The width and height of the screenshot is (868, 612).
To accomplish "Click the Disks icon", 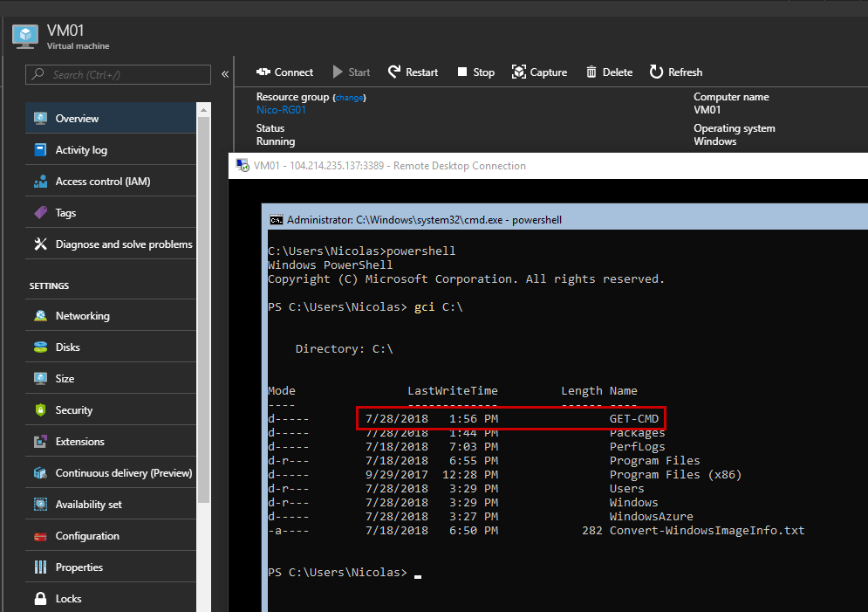I will [40, 347].
